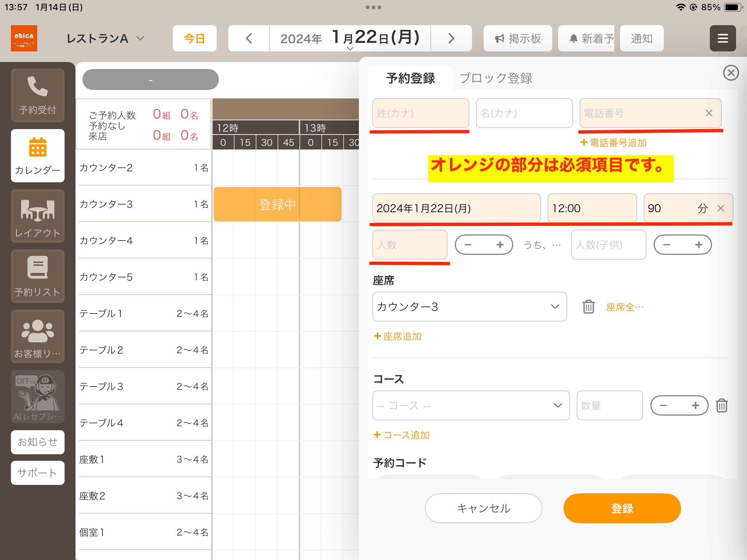Open the コース selection dropdown
This screenshot has width=747, height=560.
pyautogui.click(x=471, y=405)
